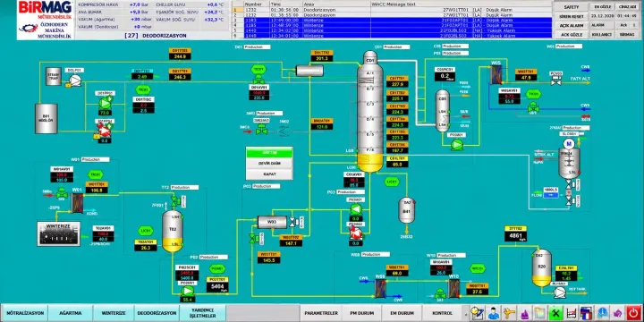644x322 pixels.
Task: Click the blue info bubble icon
Action: point(602,312)
